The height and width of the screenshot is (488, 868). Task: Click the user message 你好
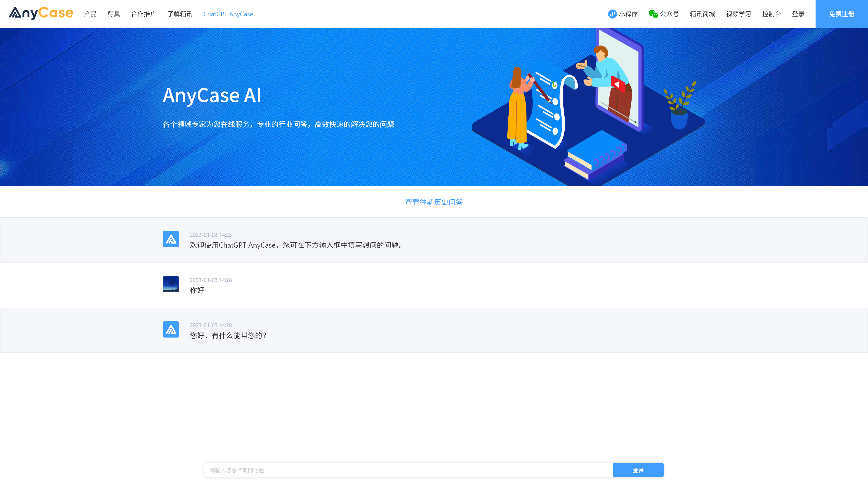point(197,290)
